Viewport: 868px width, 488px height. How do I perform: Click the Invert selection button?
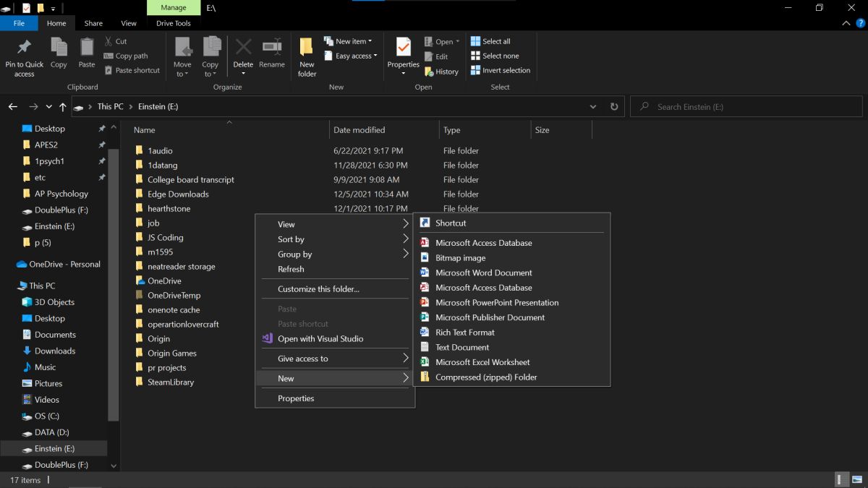500,71
